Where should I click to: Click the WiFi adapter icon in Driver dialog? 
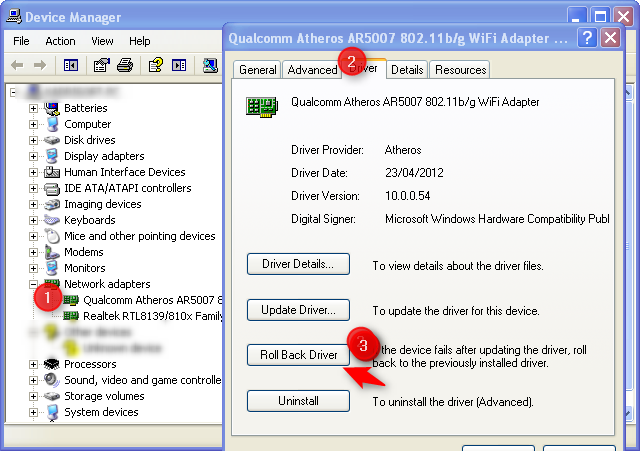pyautogui.click(x=261, y=104)
